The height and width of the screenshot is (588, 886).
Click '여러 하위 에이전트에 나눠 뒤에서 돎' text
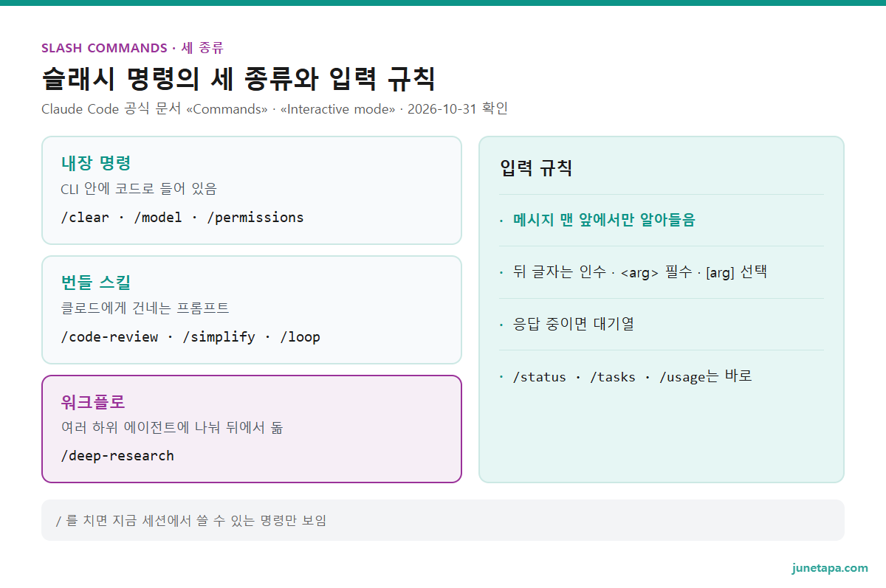coord(172,428)
